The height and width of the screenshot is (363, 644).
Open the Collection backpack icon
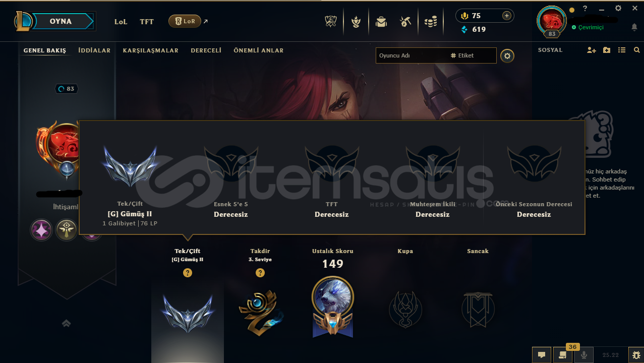tap(381, 22)
